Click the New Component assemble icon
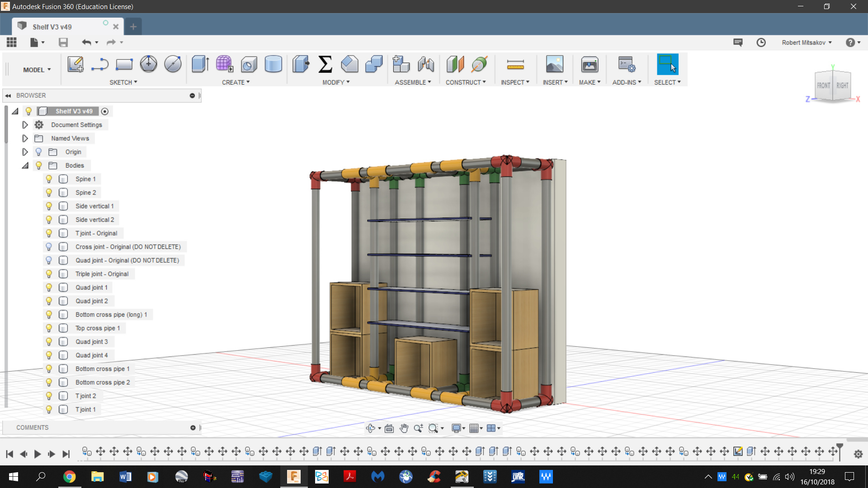 (x=401, y=64)
